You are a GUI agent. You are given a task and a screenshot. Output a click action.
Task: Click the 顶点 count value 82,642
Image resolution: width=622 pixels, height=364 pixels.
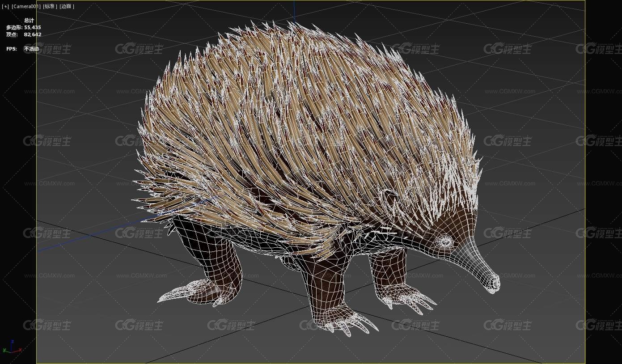(33, 34)
